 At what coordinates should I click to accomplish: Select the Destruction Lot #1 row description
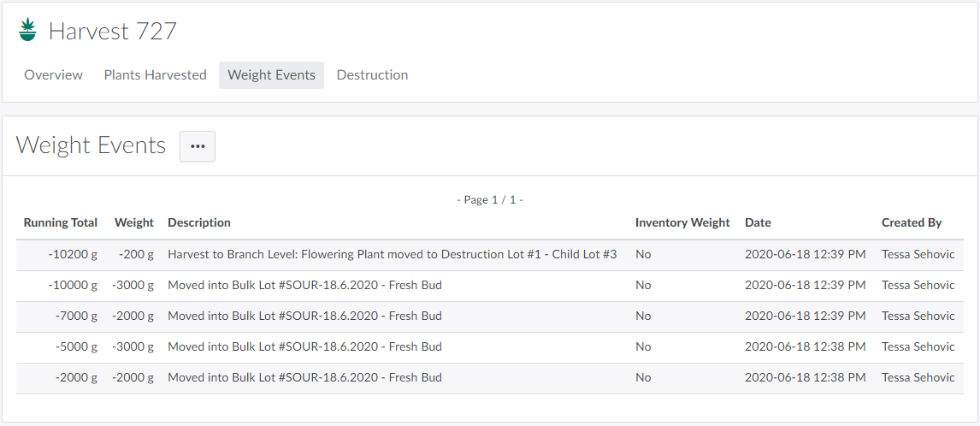[392, 255]
